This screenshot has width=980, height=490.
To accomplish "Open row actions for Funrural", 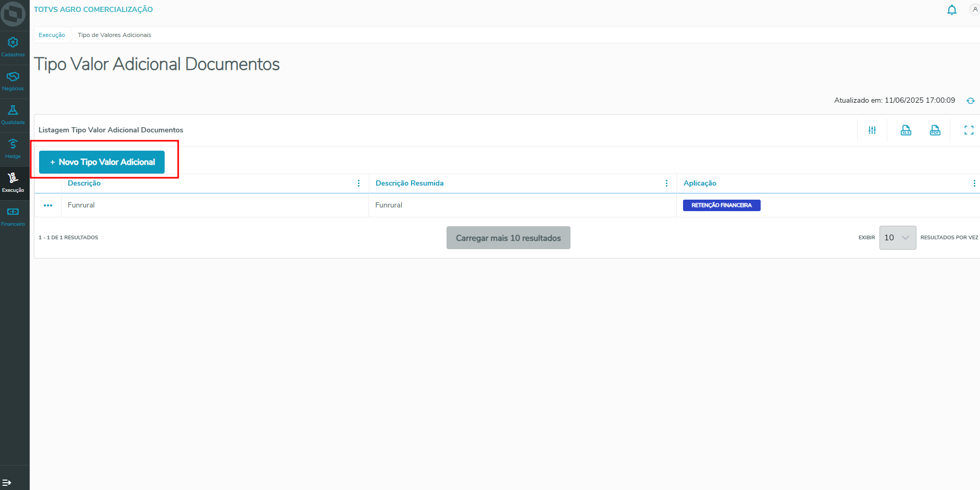I will pyautogui.click(x=48, y=205).
